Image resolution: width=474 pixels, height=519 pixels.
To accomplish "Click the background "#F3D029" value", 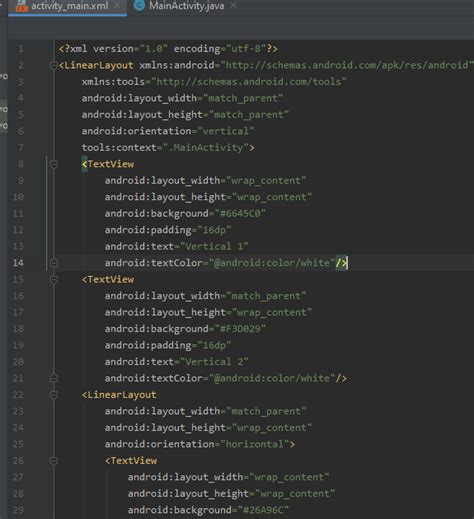I will tap(240, 329).
